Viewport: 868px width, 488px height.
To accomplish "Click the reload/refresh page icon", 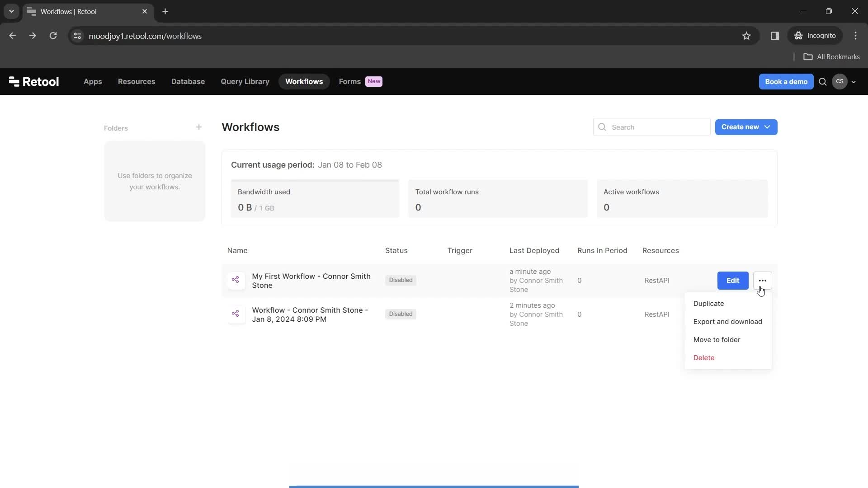I will click(53, 36).
